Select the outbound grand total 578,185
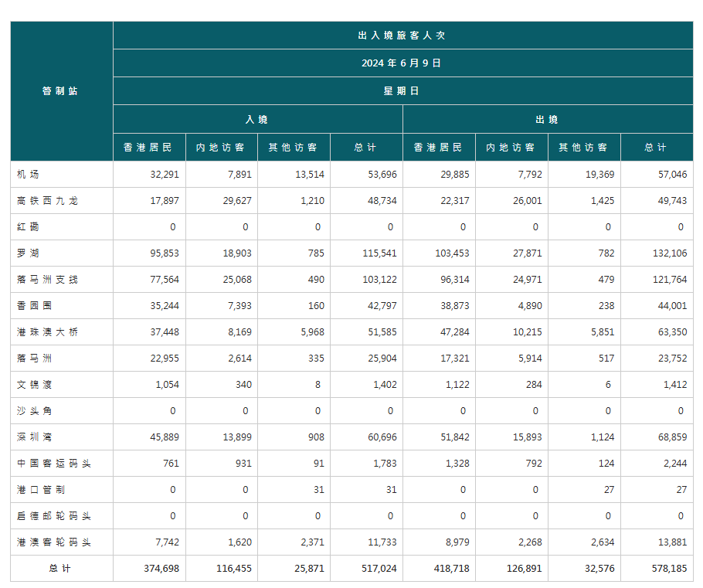This screenshot has width=703, height=588. click(657, 569)
